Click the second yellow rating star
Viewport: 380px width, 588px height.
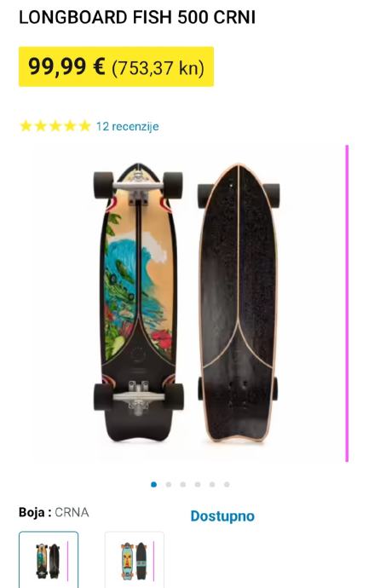[41, 126]
